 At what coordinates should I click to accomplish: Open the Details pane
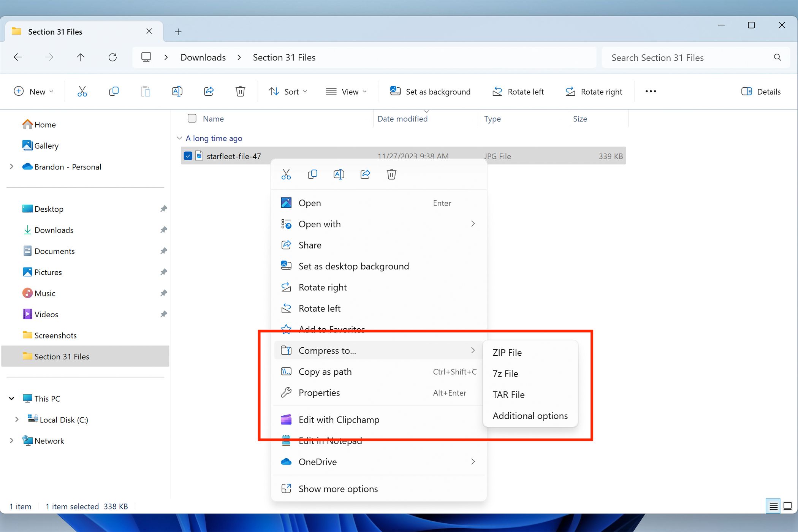[761, 91]
